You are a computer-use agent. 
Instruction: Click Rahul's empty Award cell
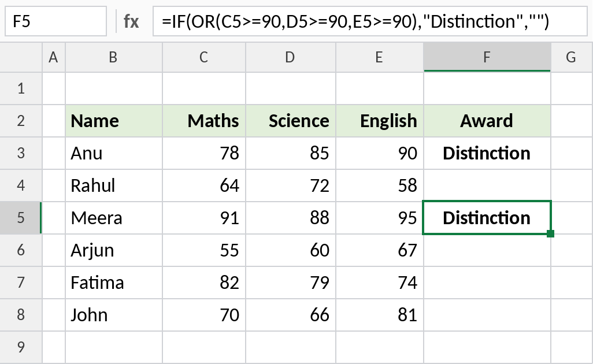tap(487, 185)
